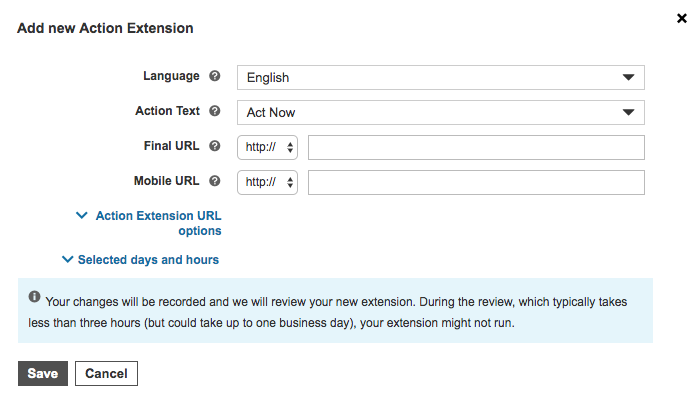Change the Mobile URL http:// protocol selector
The image size is (700, 399).
point(267,182)
